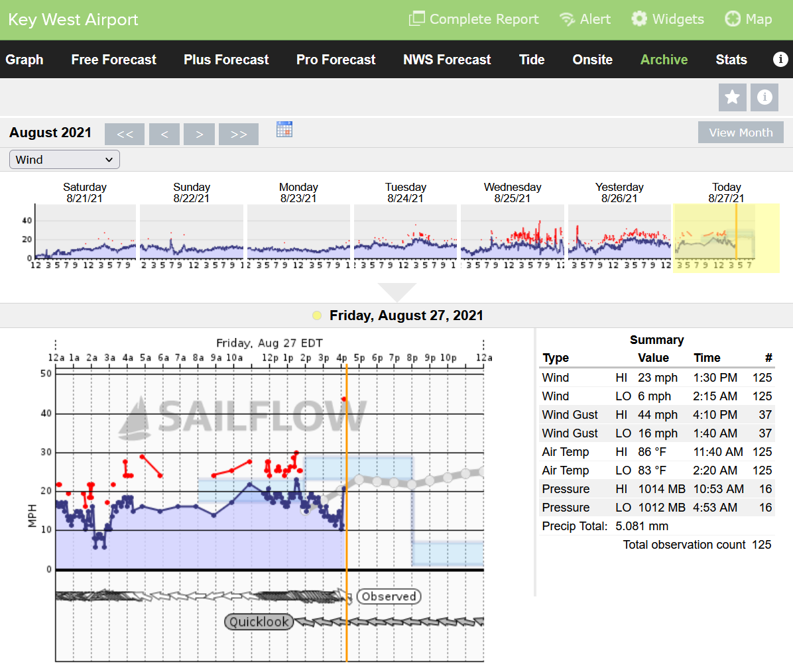793x672 pixels.
Task: Switch to the Tide tab
Action: pos(532,60)
